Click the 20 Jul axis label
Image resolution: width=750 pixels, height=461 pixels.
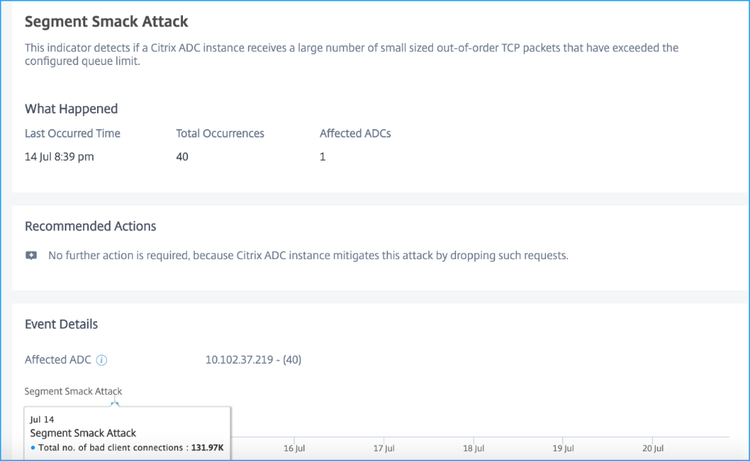pos(653,449)
